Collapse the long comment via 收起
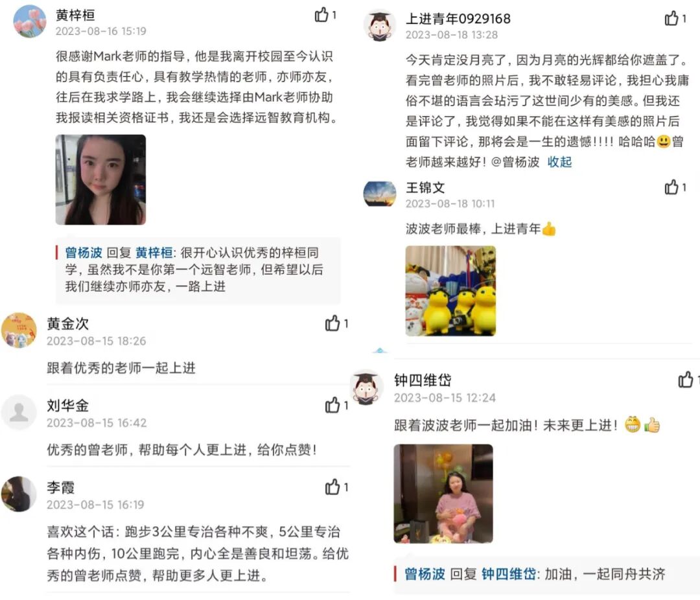 (x=560, y=161)
